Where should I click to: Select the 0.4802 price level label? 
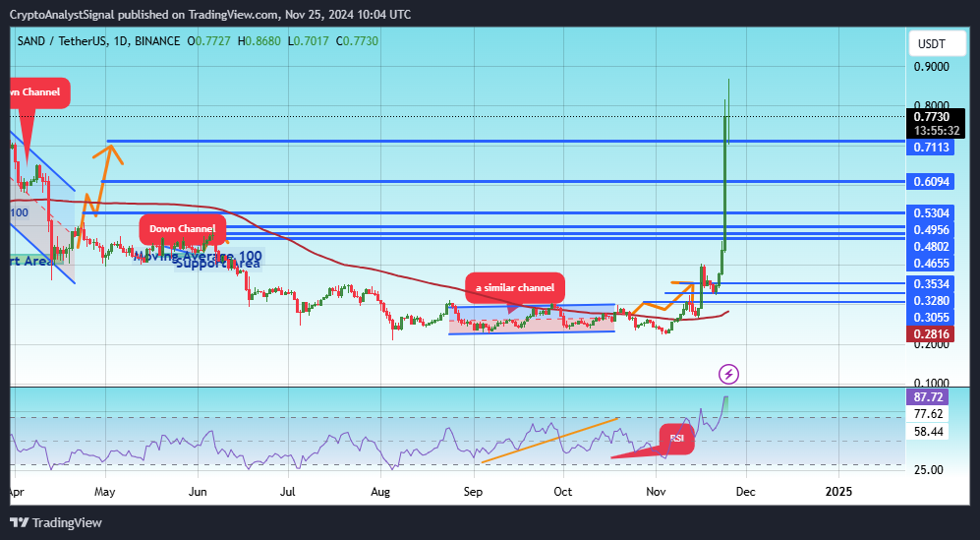931,247
